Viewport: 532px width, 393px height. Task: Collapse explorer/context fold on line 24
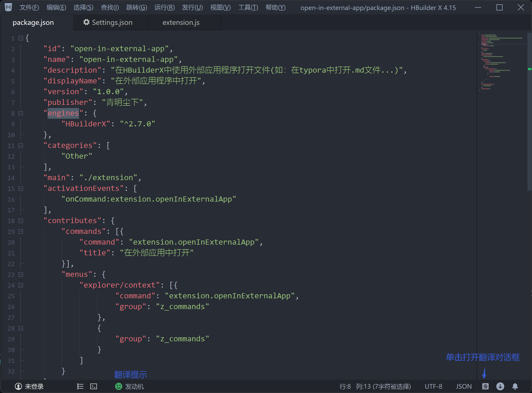pos(21,285)
